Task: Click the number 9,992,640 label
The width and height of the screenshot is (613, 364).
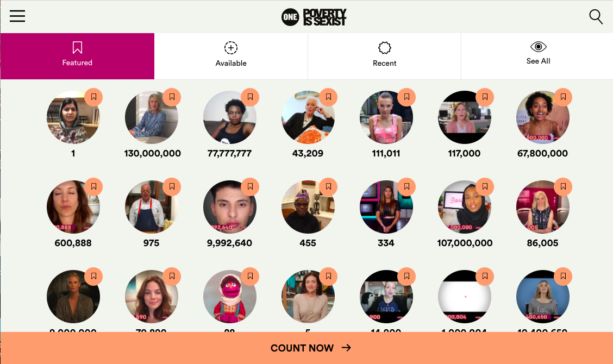Action: click(229, 243)
